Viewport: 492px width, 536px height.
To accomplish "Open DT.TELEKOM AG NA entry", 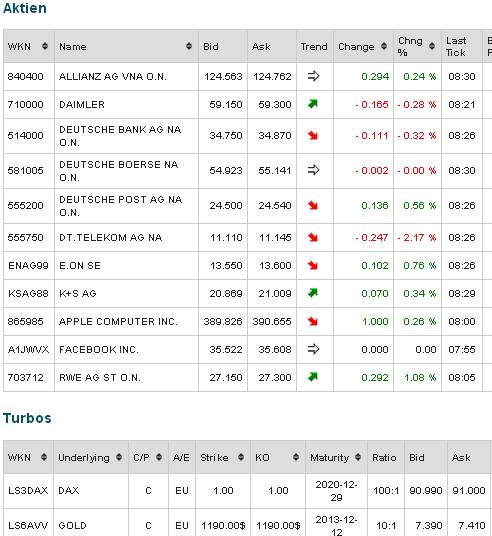I will (110, 237).
